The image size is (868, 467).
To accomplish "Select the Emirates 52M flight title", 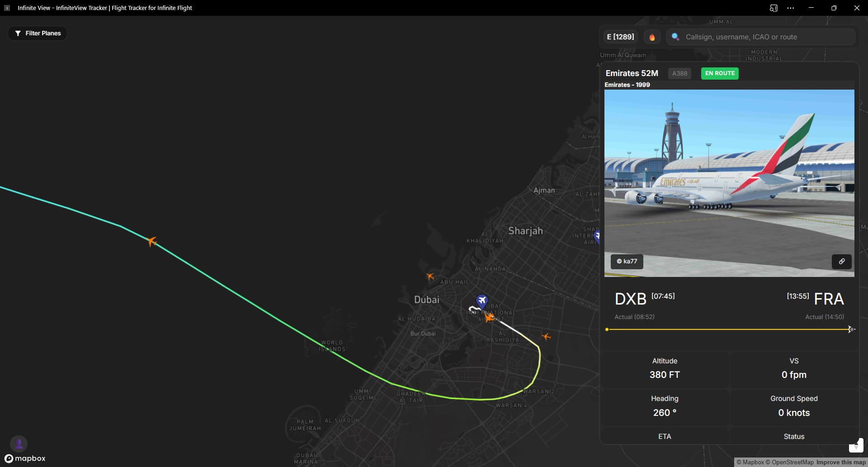I will pos(632,73).
